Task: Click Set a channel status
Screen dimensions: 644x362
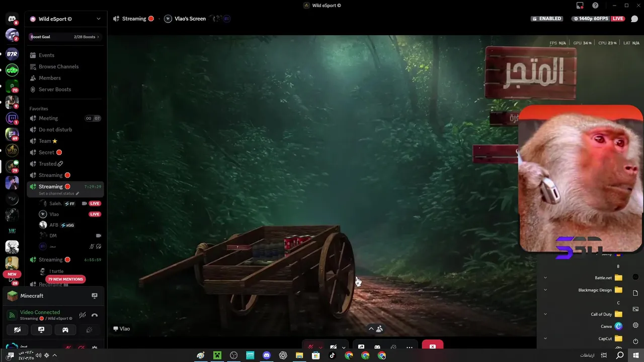Action: [x=59, y=194]
